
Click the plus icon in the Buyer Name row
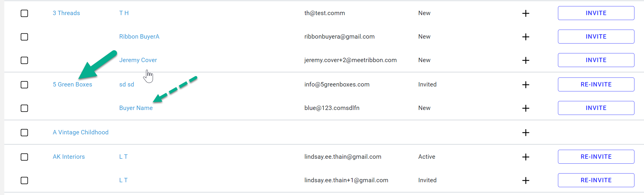(526, 108)
